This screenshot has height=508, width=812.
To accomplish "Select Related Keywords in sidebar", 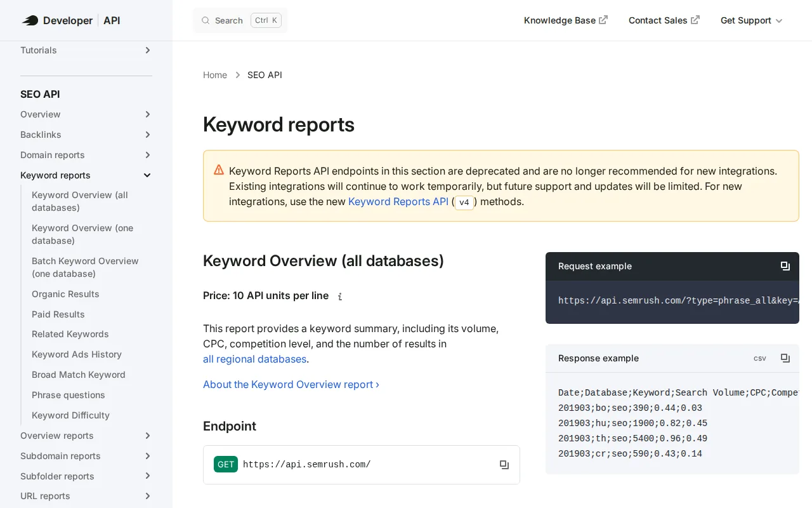I will pyautogui.click(x=70, y=334).
